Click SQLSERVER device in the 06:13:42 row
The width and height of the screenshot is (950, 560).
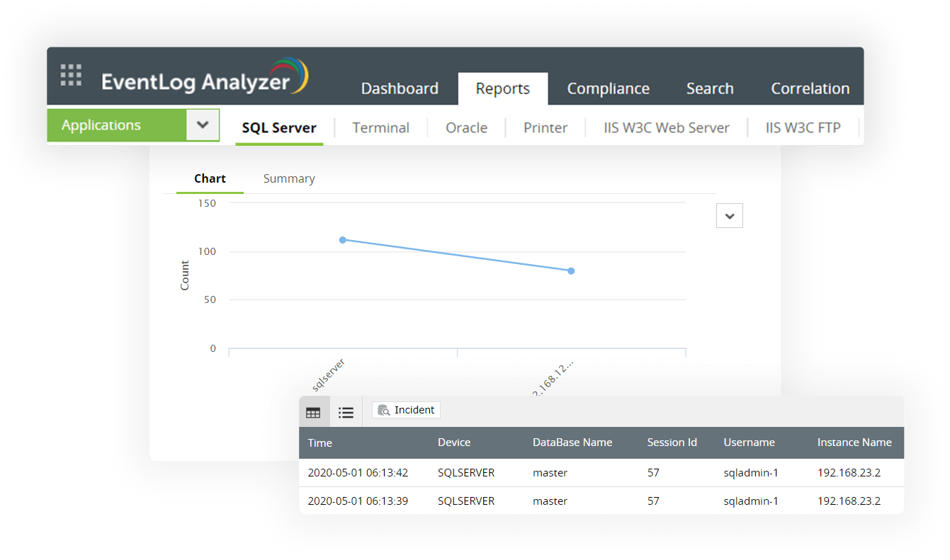coord(466,473)
